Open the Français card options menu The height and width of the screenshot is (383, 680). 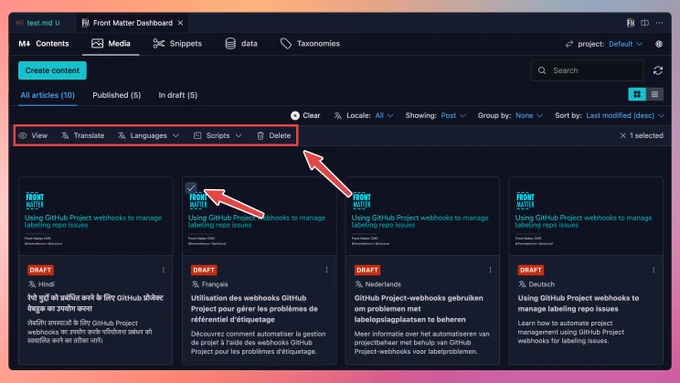pos(327,270)
